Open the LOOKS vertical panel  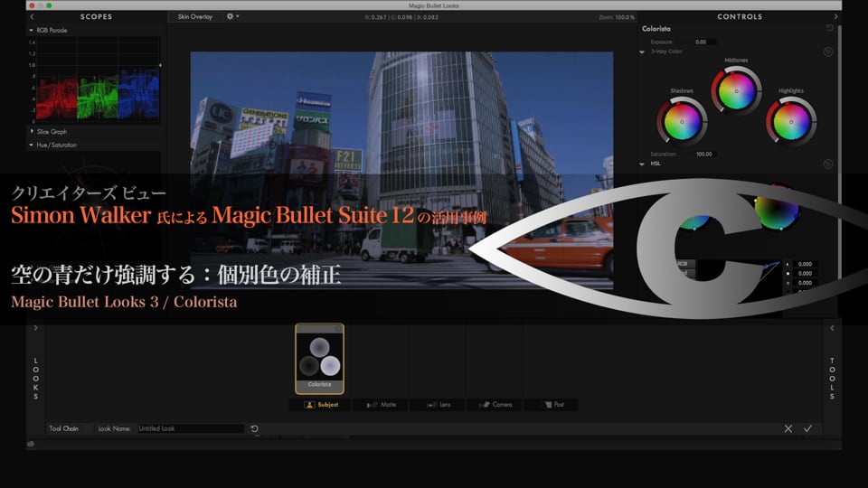pos(36,379)
